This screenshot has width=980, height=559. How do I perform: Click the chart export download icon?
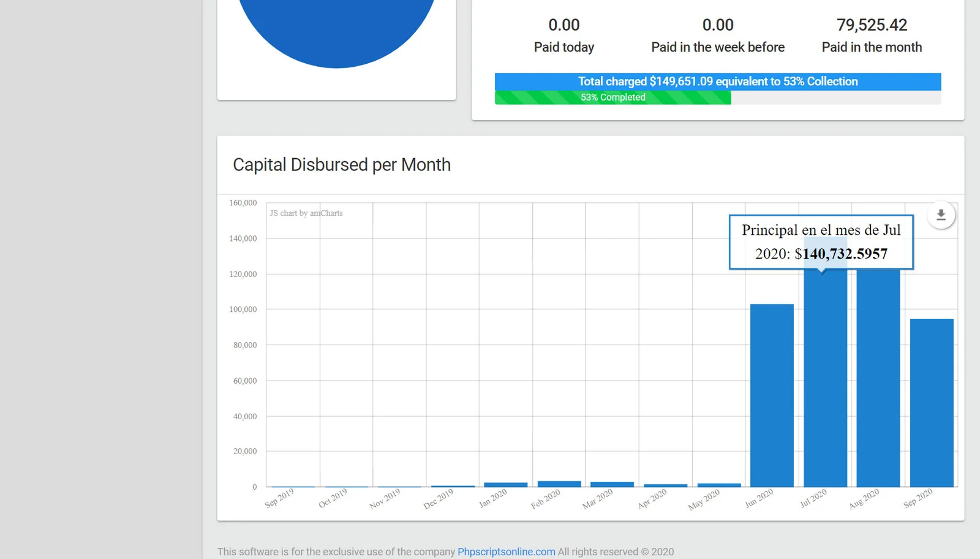click(x=941, y=215)
